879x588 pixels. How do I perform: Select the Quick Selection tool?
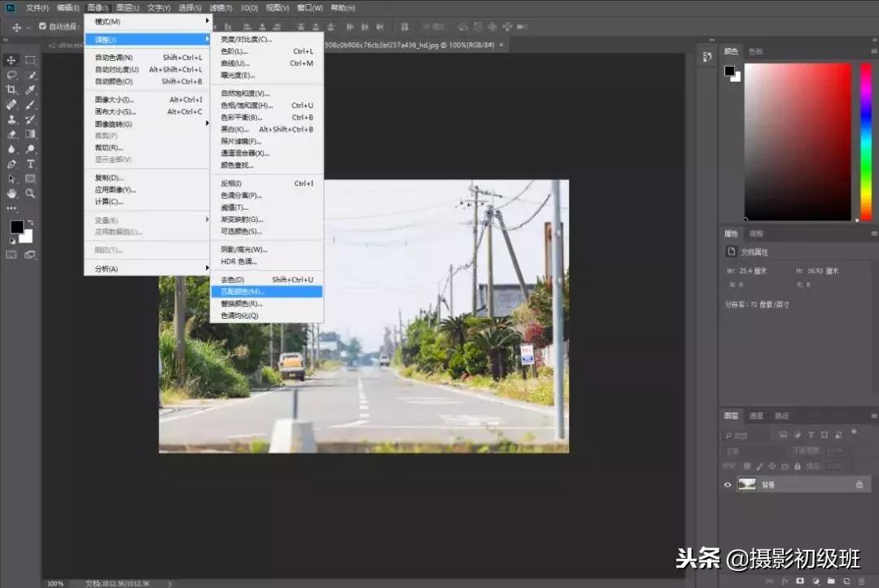[30, 75]
